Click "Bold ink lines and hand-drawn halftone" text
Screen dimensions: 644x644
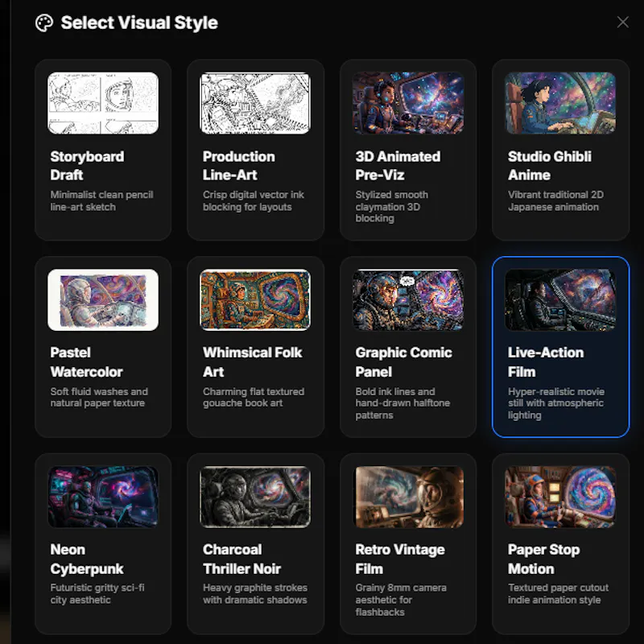(x=402, y=403)
